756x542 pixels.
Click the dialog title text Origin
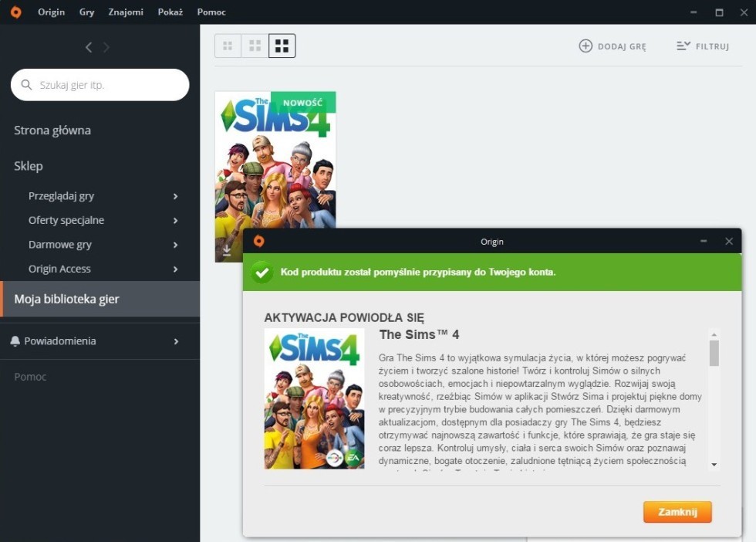tap(492, 242)
